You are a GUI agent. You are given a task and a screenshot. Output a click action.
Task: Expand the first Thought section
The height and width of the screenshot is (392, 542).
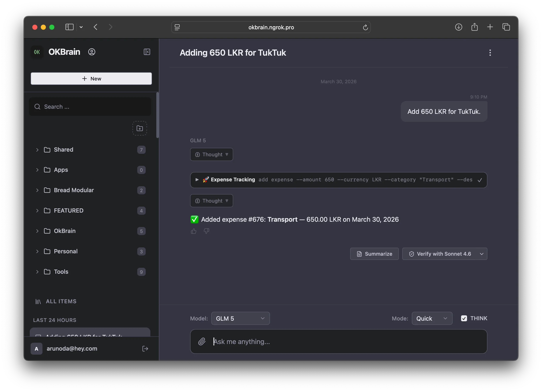(x=211, y=154)
